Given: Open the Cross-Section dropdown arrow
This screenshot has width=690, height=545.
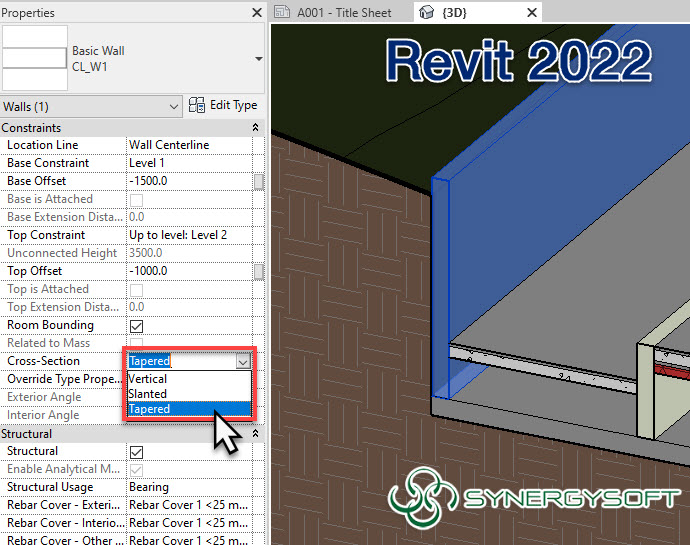Looking at the screenshot, I should point(243,362).
